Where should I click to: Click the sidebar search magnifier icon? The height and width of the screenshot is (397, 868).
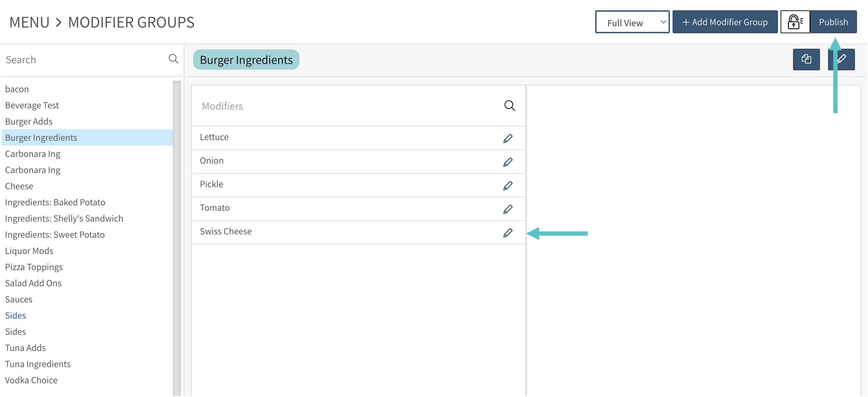(173, 59)
